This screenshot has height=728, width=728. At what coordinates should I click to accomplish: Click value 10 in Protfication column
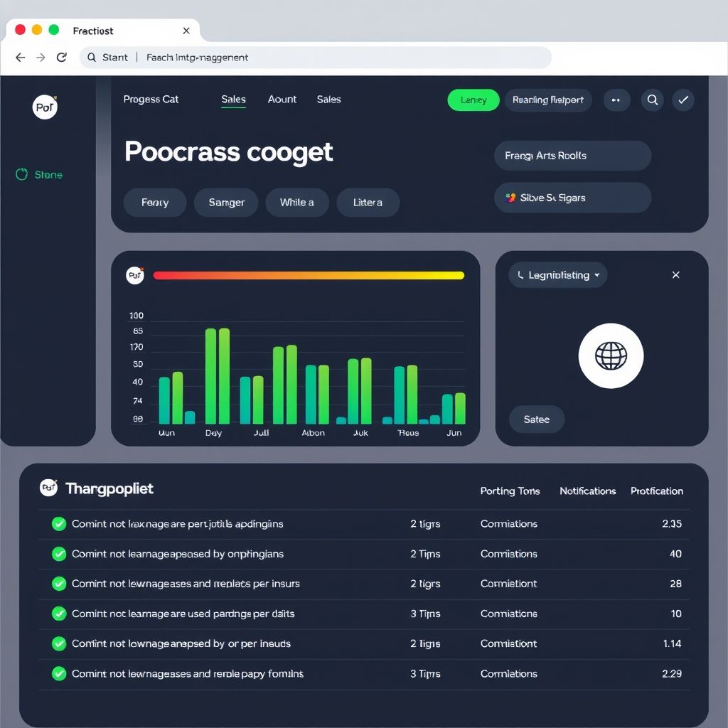676,614
